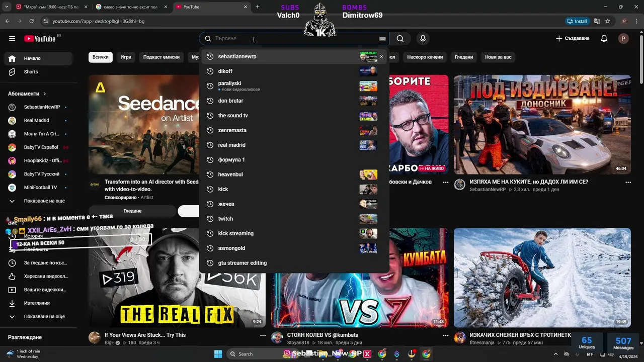
Task: Select the Гледани filter chip
Action: pos(464,57)
